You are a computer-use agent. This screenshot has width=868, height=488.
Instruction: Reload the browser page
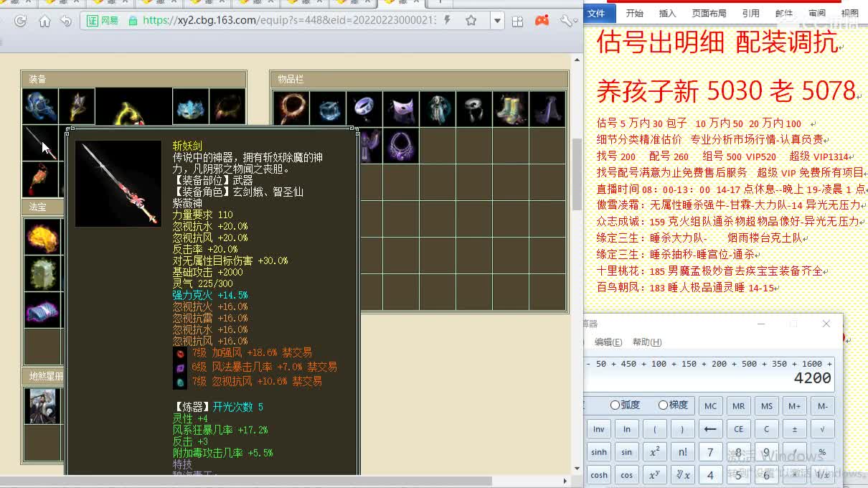(x=20, y=21)
